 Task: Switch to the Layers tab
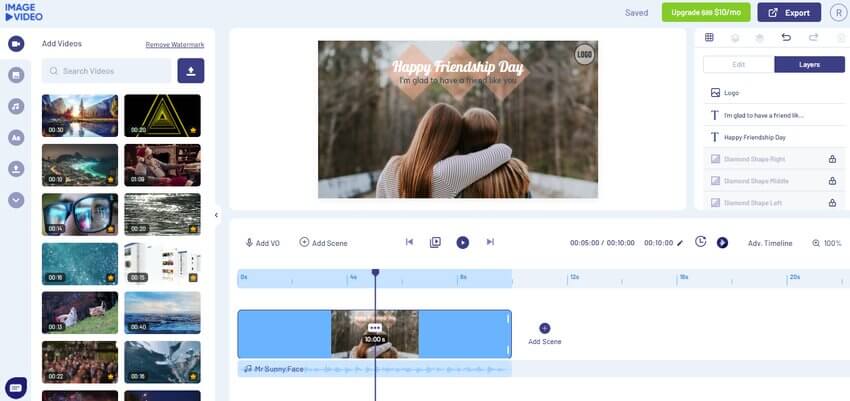click(809, 64)
